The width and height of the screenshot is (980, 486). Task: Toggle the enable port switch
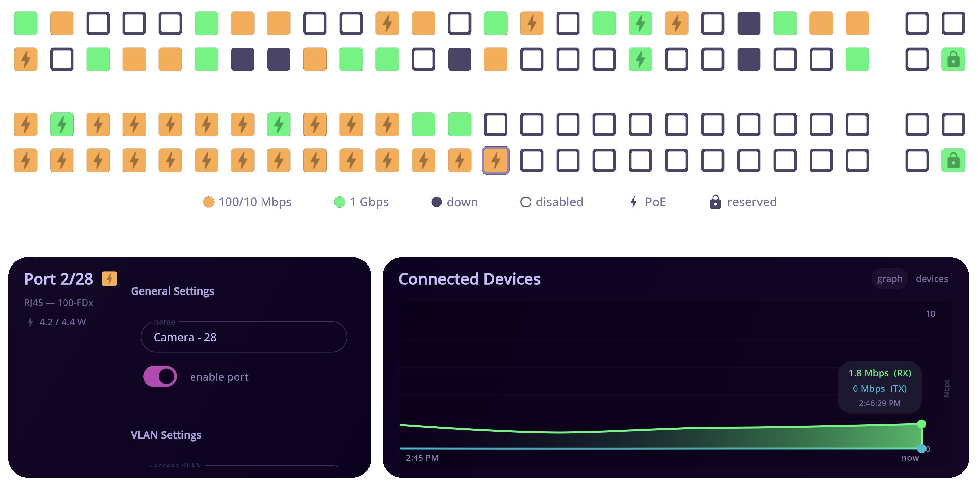[x=160, y=376]
